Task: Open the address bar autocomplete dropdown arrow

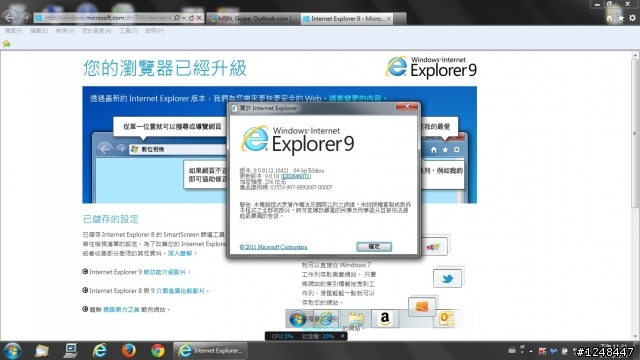Action: pyautogui.click(x=184, y=18)
